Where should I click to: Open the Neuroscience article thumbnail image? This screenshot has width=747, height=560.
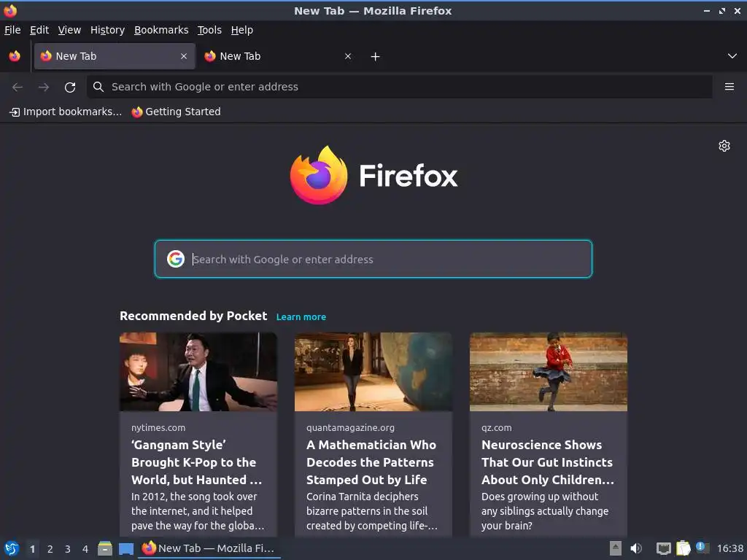549,371
